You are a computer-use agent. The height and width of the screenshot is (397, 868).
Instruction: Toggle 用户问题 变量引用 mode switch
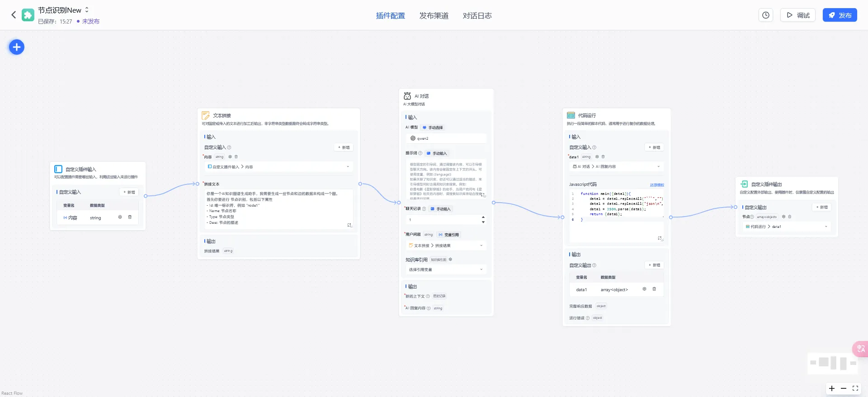448,235
